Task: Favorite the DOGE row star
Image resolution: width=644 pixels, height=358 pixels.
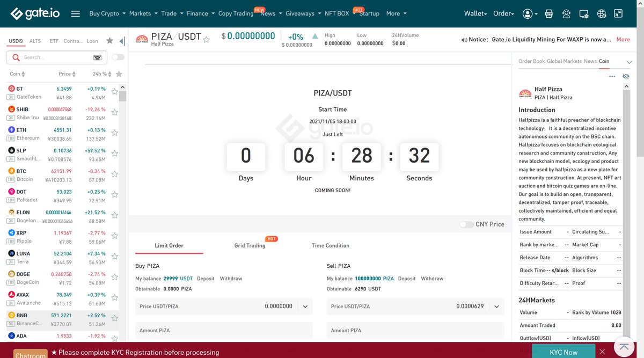Action: (x=114, y=277)
